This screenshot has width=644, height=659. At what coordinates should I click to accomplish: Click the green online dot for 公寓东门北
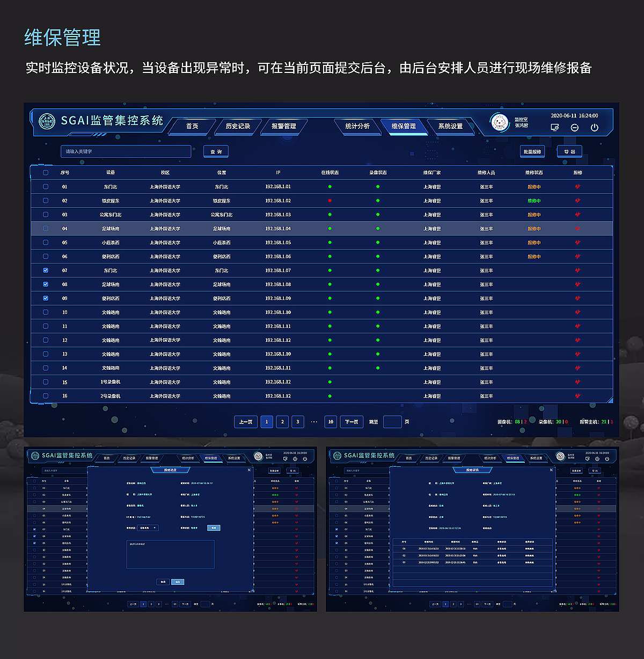coord(330,214)
